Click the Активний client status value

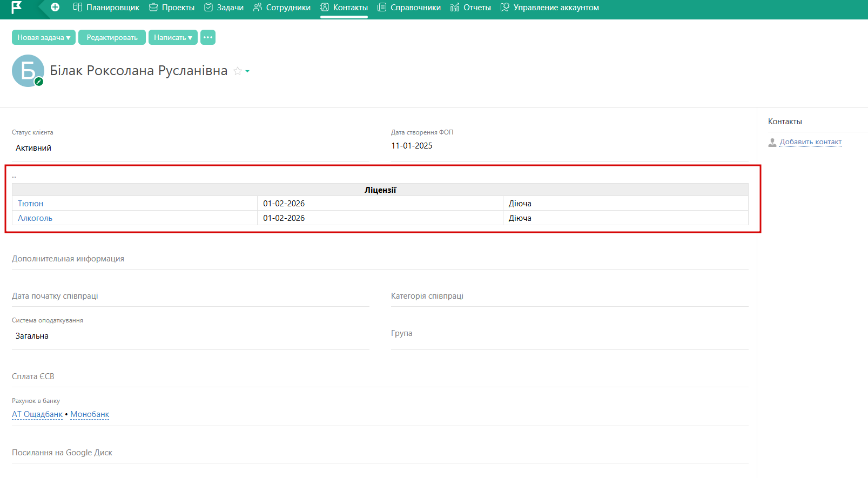(x=33, y=148)
